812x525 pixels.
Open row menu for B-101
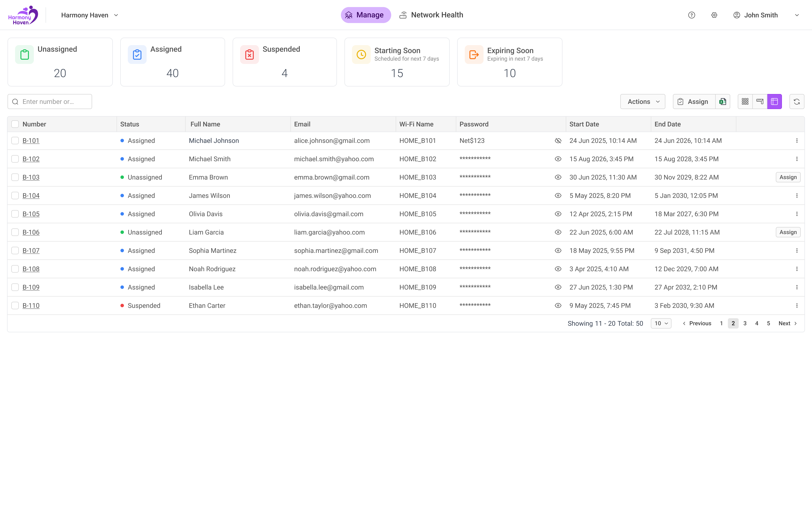797,141
